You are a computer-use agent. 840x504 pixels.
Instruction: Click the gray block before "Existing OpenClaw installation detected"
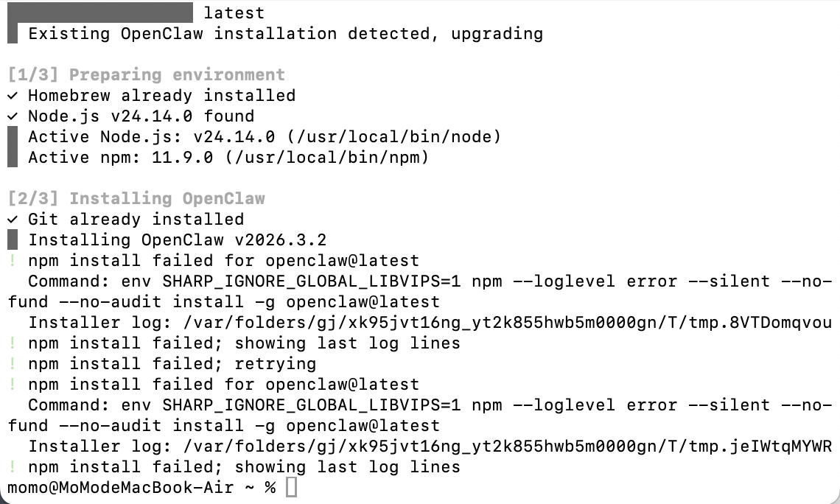[x=13, y=34]
